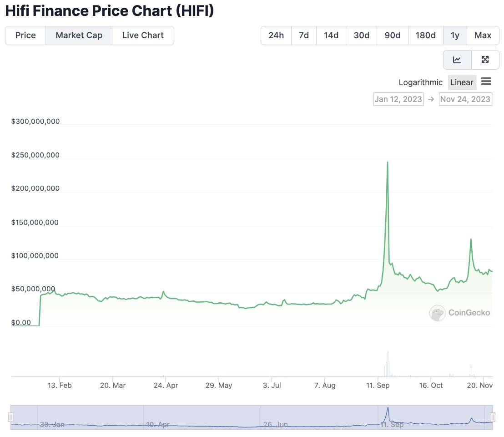Click the $250,000,000 axis label

coord(35,155)
